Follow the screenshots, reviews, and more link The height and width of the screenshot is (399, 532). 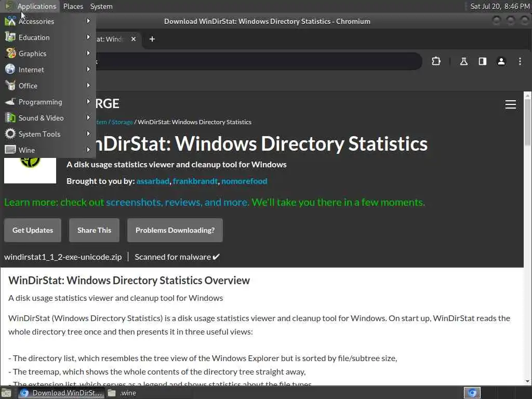point(178,202)
